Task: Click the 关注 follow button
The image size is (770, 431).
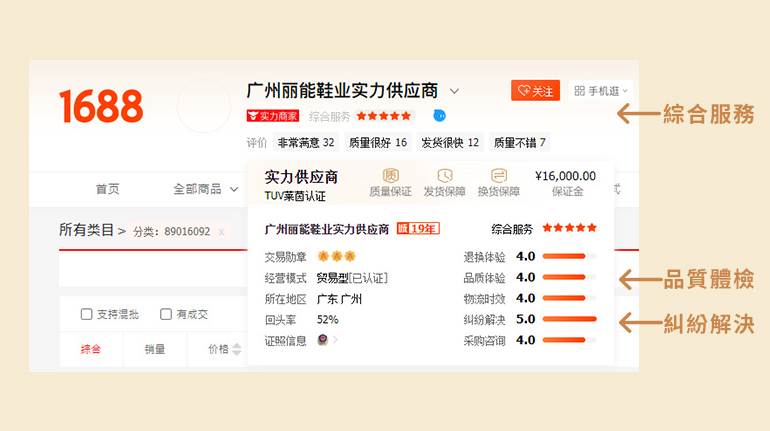Action: pos(535,91)
